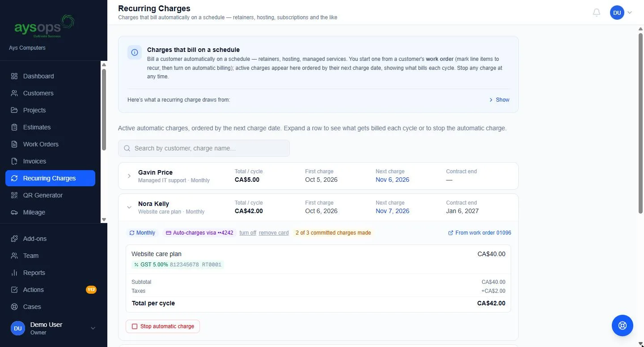Click the Stop automatic charge button
The width and height of the screenshot is (644, 347).
click(x=163, y=326)
